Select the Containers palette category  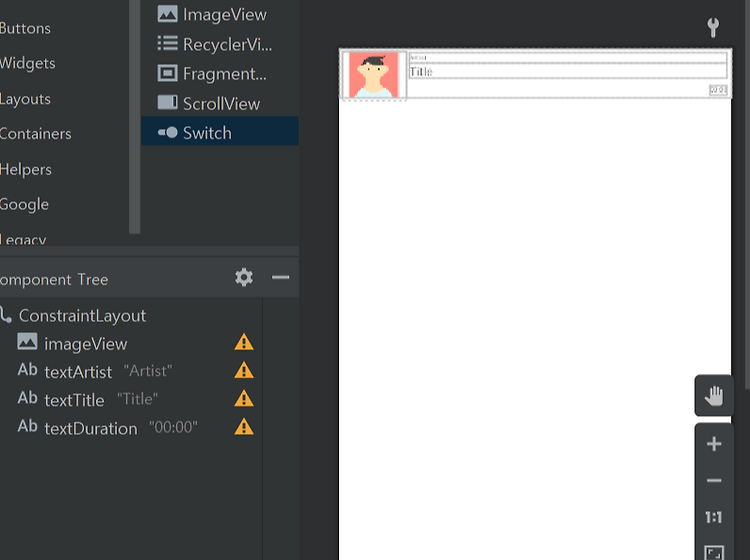point(35,134)
